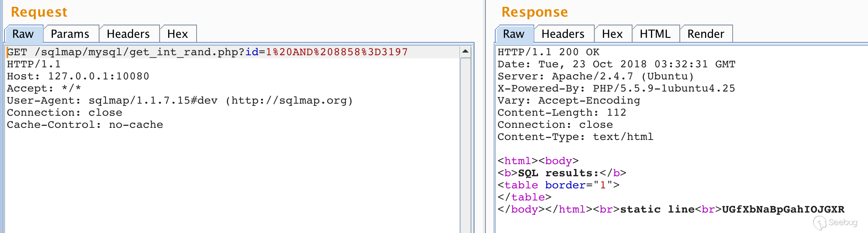Click the 'Accept: */*' header line

click(44, 88)
